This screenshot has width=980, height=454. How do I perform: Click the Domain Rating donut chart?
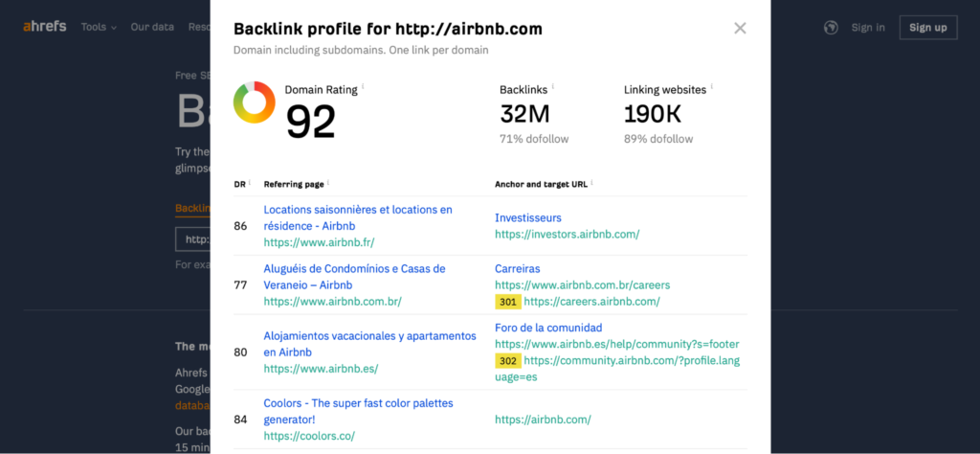(x=255, y=102)
